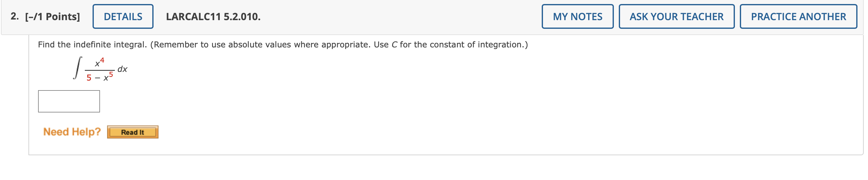868x180 pixels.
Task: Click inside the answer entry box
Action: coord(69,101)
